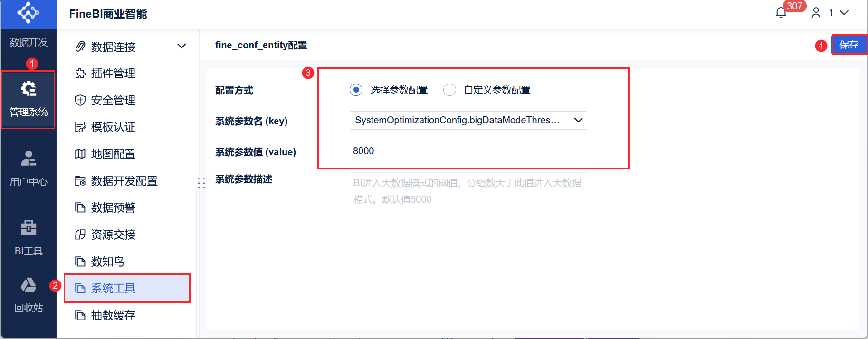Click the 配置方式 label
Viewport: 868px width, 339px height.
[x=234, y=90]
